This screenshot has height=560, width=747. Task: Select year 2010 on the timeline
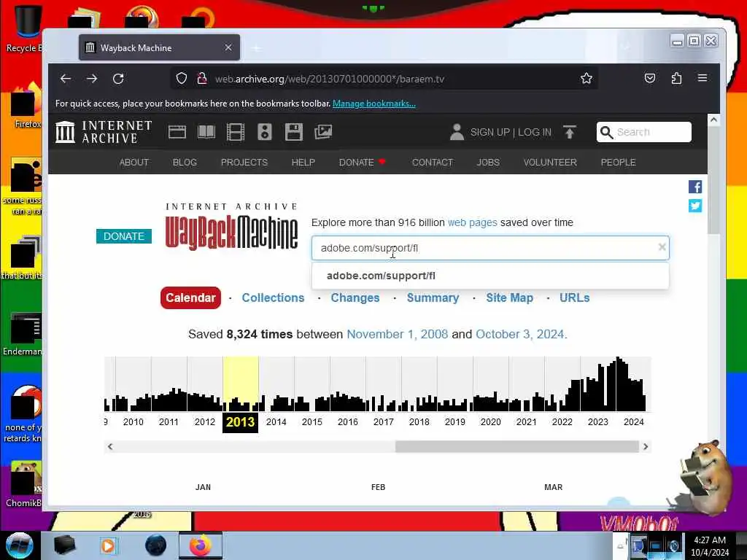[133, 422]
